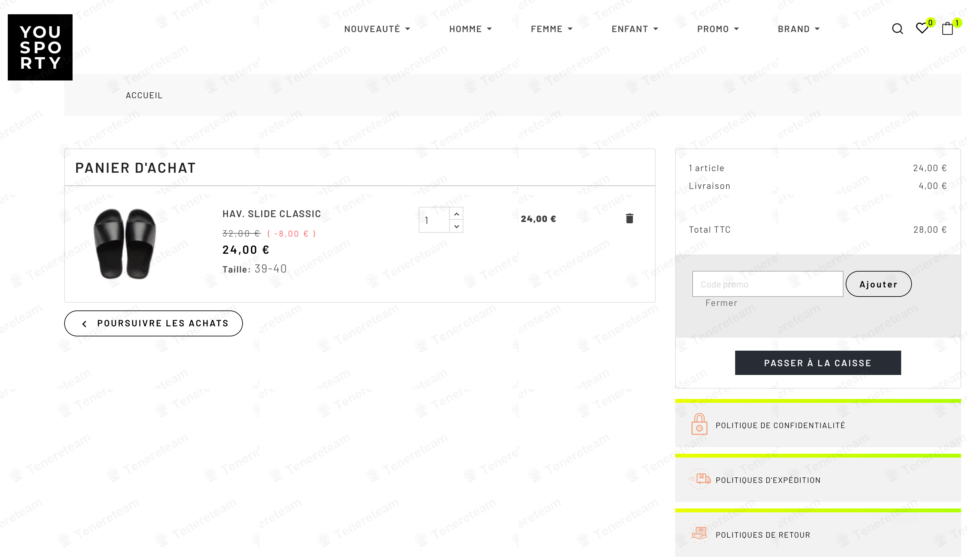Expand the Homme menu
This screenshot has width=967, height=560.
(471, 29)
